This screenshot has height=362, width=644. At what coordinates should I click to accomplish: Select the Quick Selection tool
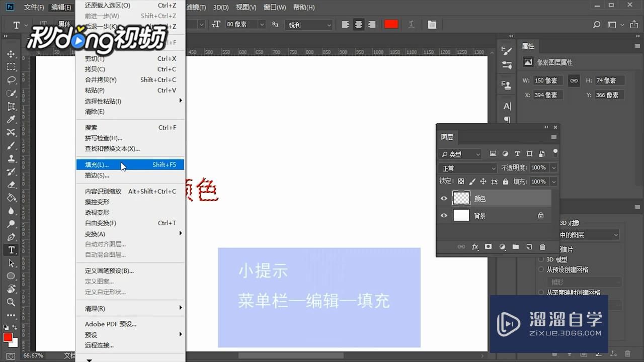click(11, 93)
